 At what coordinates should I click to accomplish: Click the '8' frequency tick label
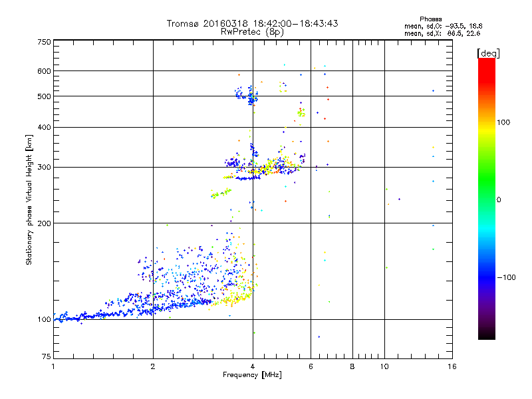point(352,366)
